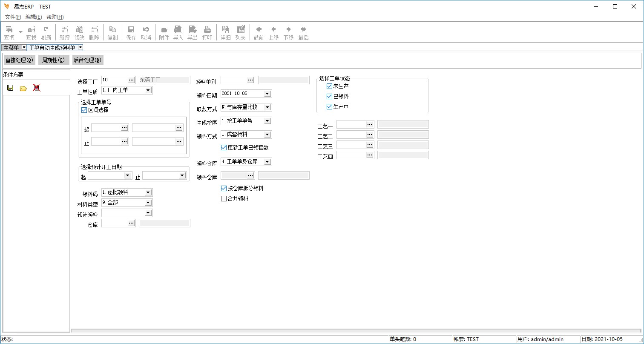Open the 领料日期 date dropdown
This screenshot has width=644, height=344.
coord(267,94)
